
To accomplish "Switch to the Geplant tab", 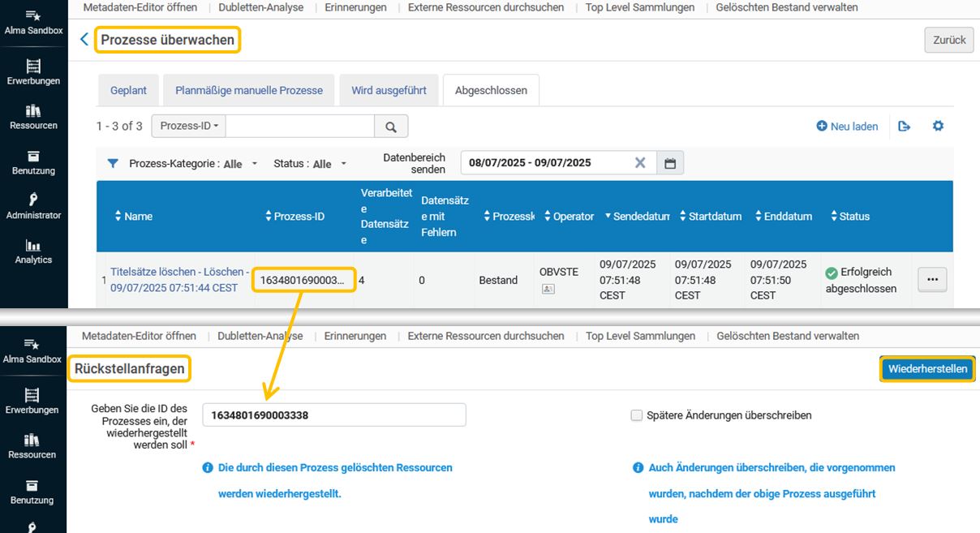I will (x=129, y=90).
